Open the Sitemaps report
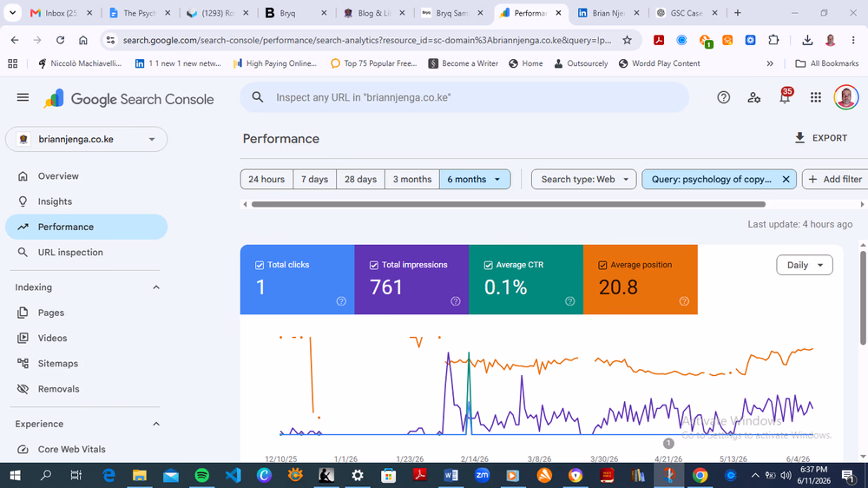Screen dimensions: 868x488 tap(86, 364)
